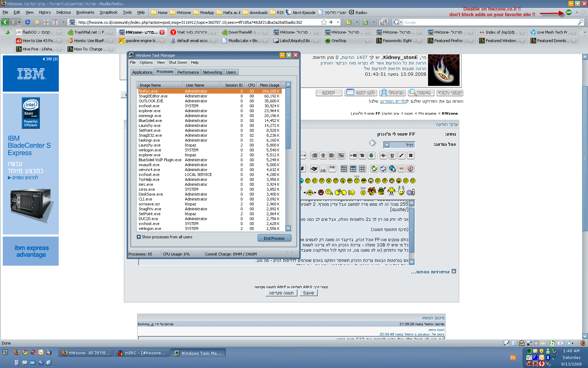Bookmark this page with the star icon
Image resolution: width=588 pixels, height=368 pixels.
click(x=324, y=22)
